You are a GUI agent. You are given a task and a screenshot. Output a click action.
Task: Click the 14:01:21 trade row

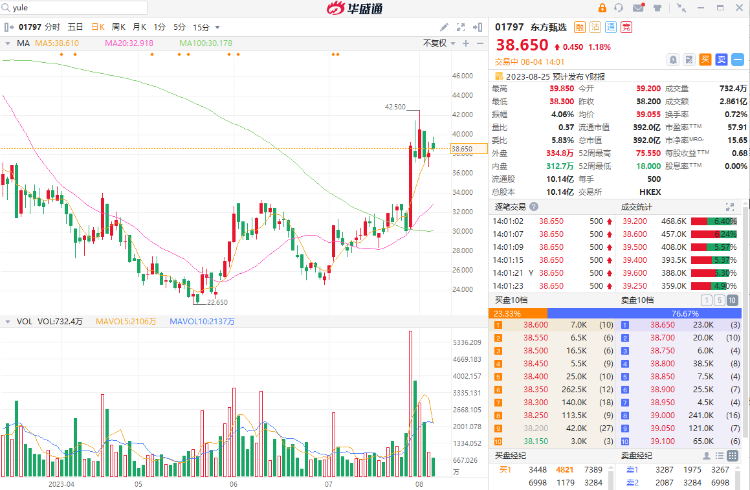pyautogui.click(x=553, y=273)
